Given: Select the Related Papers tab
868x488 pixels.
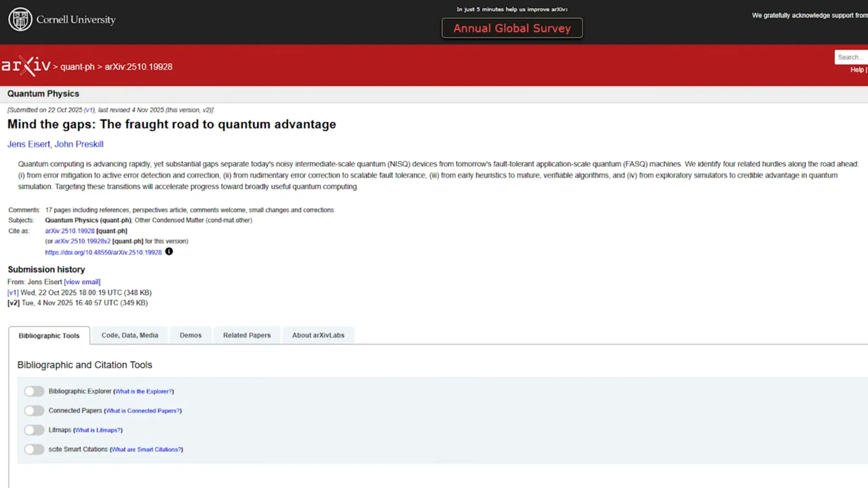Looking at the screenshot, I should 247,335.
